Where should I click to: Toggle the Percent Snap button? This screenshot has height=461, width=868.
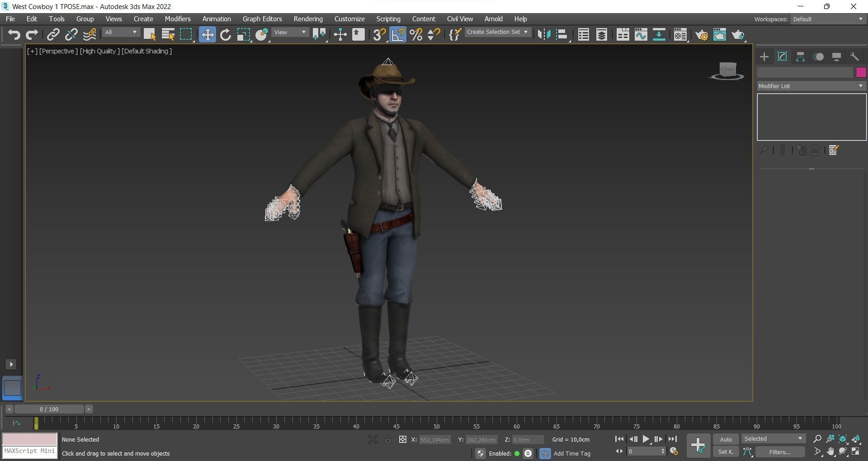click(416, 35)
